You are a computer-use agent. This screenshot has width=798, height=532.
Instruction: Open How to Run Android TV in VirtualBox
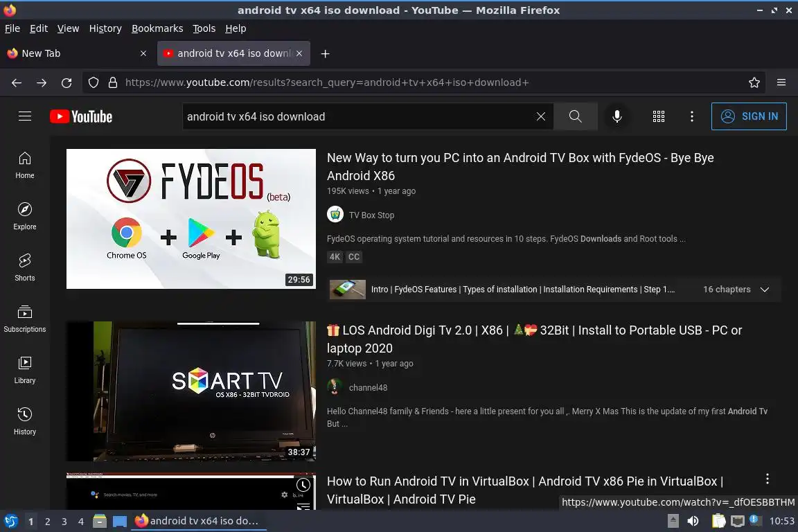coord(524,490)
